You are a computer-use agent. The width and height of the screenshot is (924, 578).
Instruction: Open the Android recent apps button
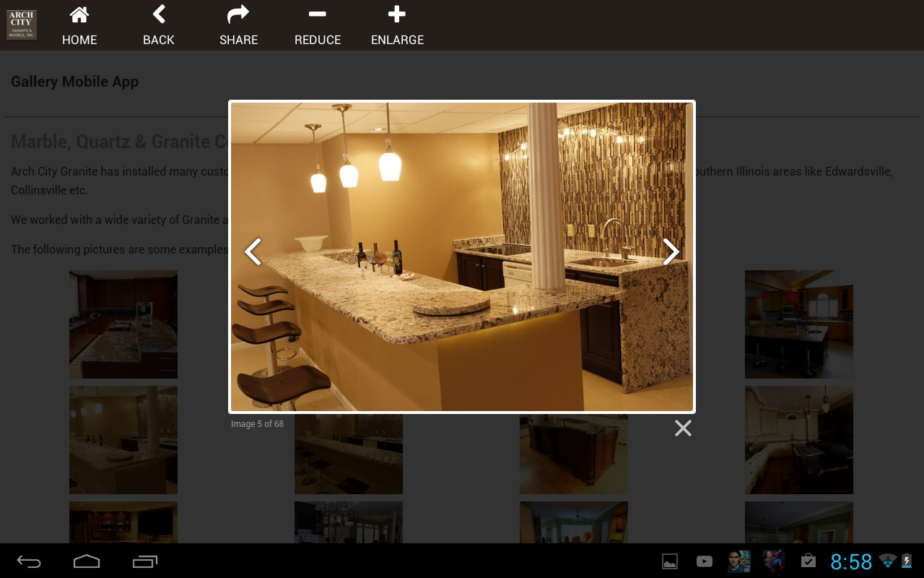pos(145,561)
